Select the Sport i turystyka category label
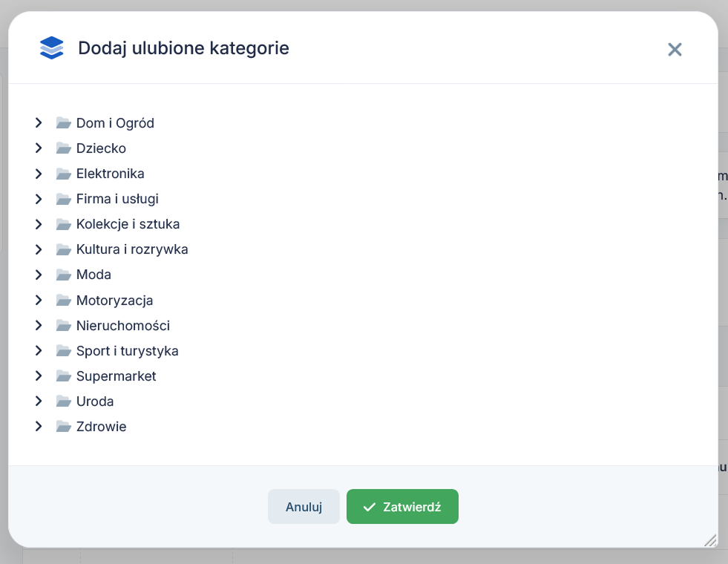728x564 pixels. click(127, 351)
